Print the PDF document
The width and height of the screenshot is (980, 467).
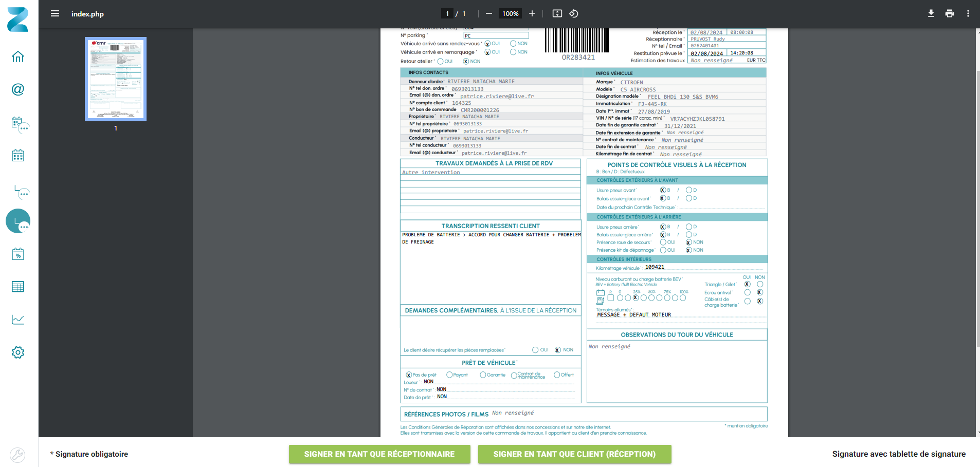[x=950, y=13]
